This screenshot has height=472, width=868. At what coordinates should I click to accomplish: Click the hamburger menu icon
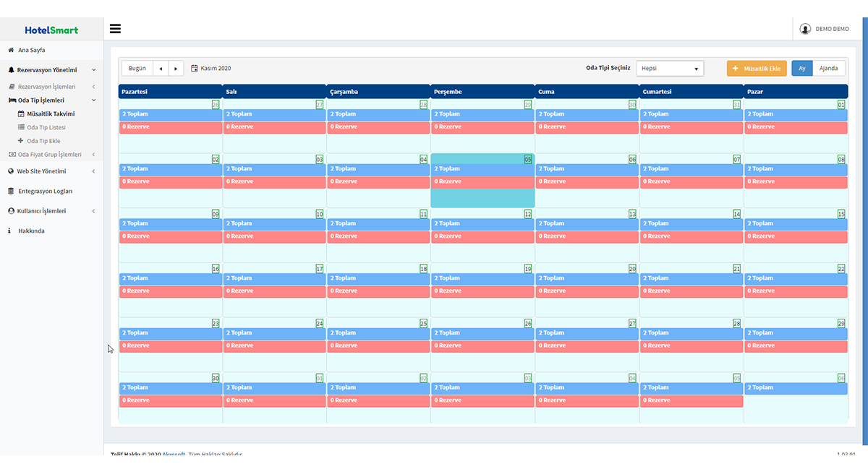[x=115, y=29]
